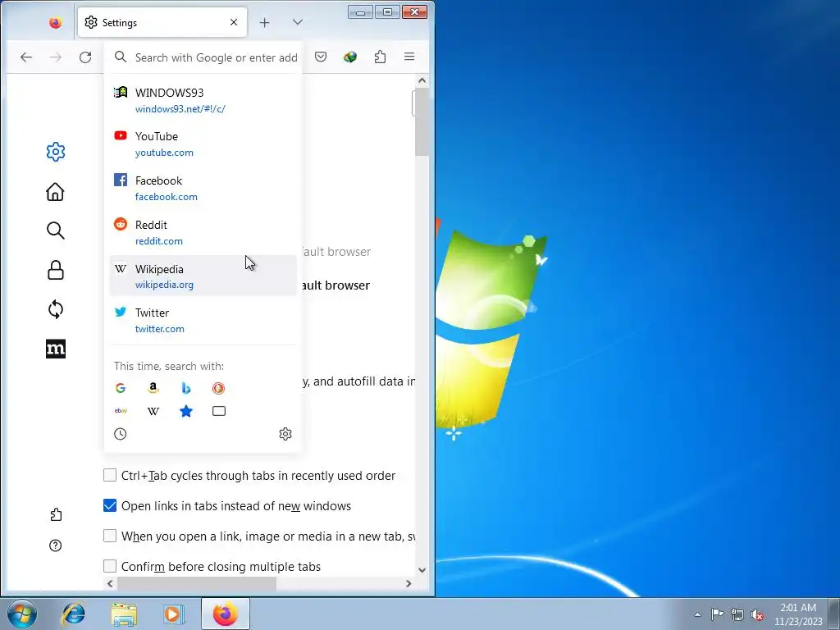
Task: Launch Internet Explorer from taskbar
Action: click(x=73, y=614)
